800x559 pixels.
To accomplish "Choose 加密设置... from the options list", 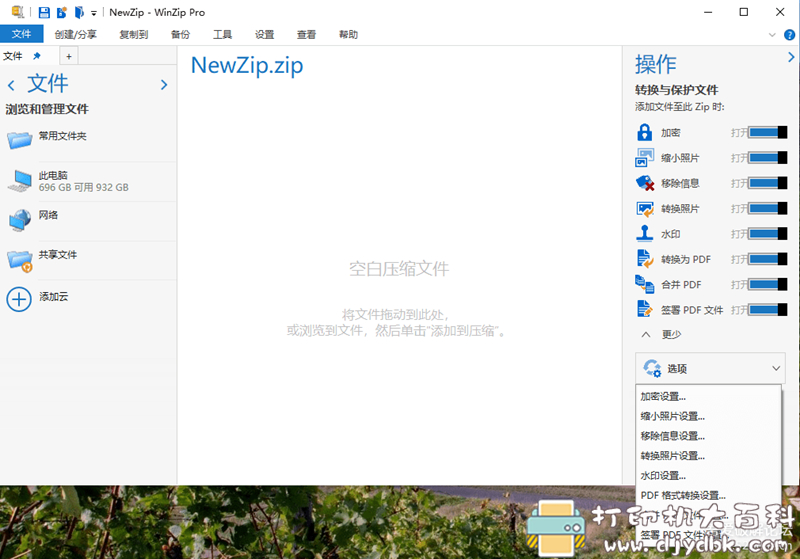I will [x=709, y=396].
